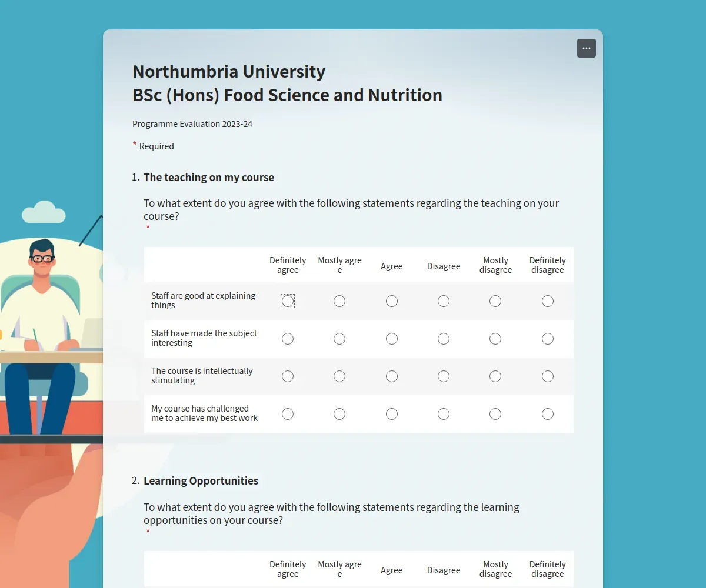Select Mostly agree for challenged best work

coord(339,414)
